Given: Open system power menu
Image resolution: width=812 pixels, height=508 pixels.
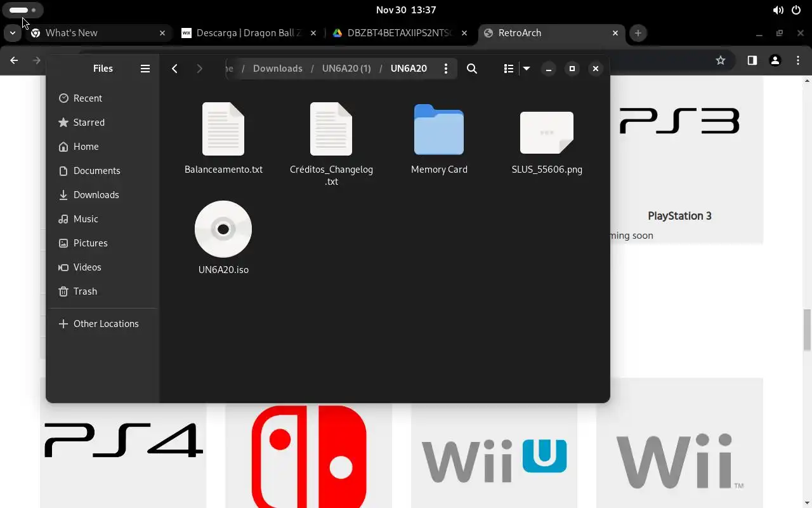Looking at the screenshot, I should pyautogui.click(x=796, y=10).
